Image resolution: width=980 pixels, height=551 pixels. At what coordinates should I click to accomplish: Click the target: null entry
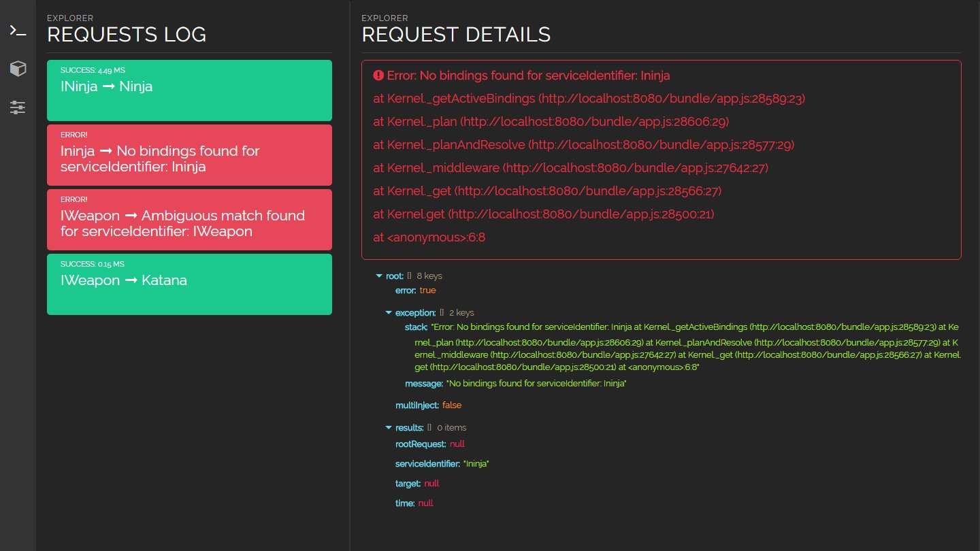click(x=417, y=484)
